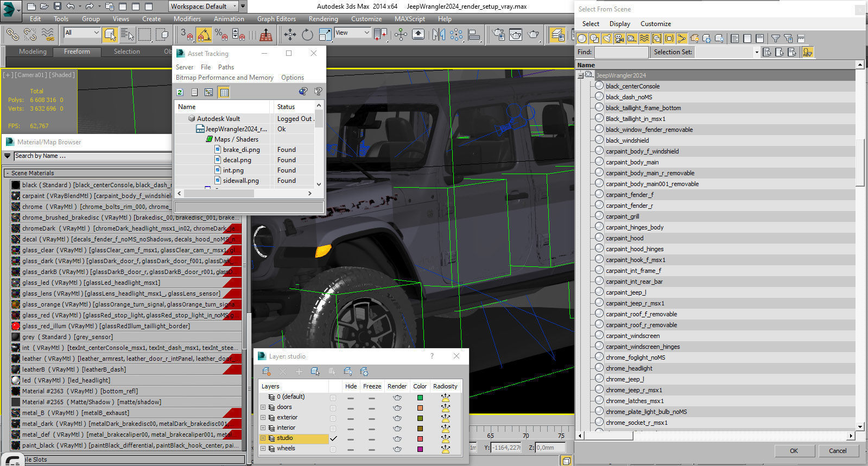The image size is (868, 466).
Task: Open Display menu in Select From Scene
Action: tap(620, 24)
